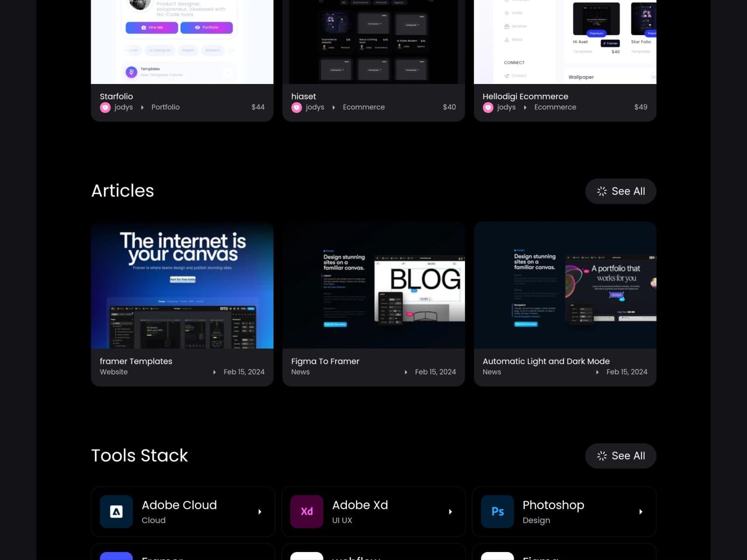Screen dimensions: 747x560
Task: Click the Cloud subtitle under Adobe Cloud
Action: pos(154,520)
